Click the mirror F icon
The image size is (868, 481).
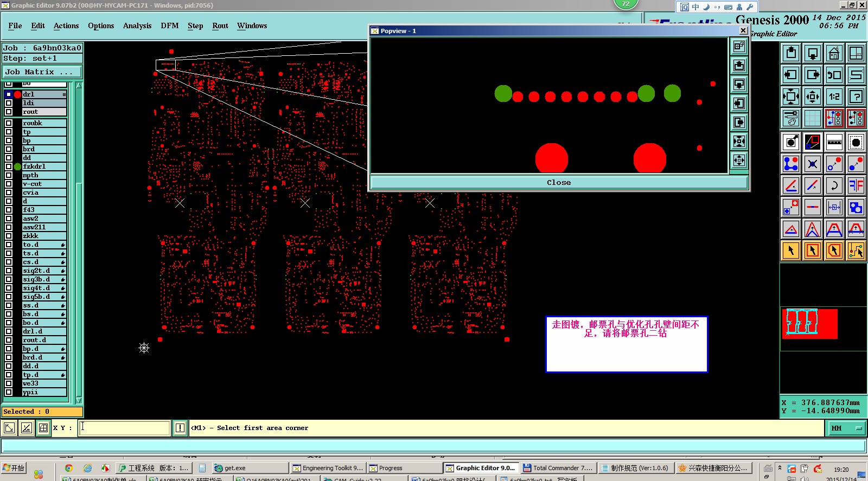point(856,185)
